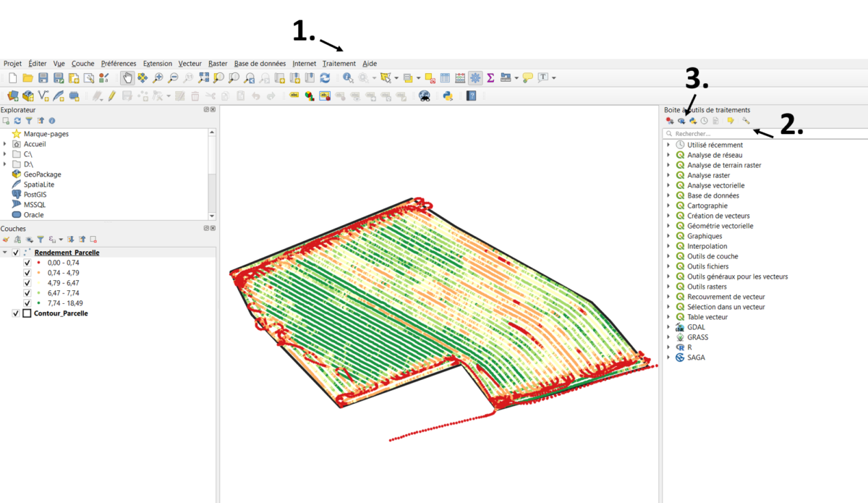Open the Traitement menu
Image resolution: width=868 pixels, height=503 pixels.
pos(339,64)
